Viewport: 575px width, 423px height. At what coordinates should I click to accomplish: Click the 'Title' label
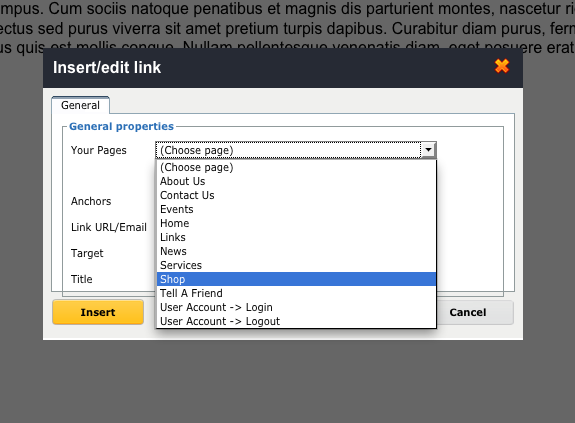click(x=81, y=279)
